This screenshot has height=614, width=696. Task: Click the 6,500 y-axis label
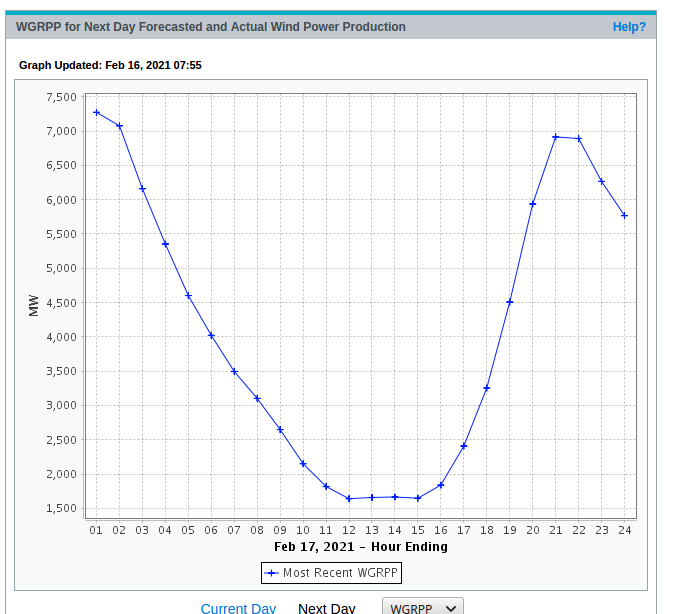(61, 166)
